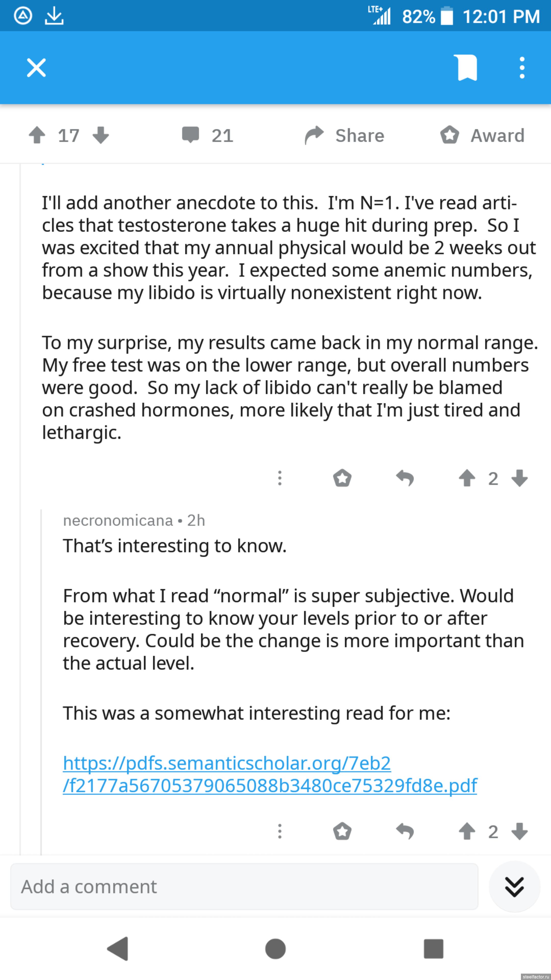Open options menu for the anecdote comment
This screenshot has width=551, height=980.
point(280,478)
